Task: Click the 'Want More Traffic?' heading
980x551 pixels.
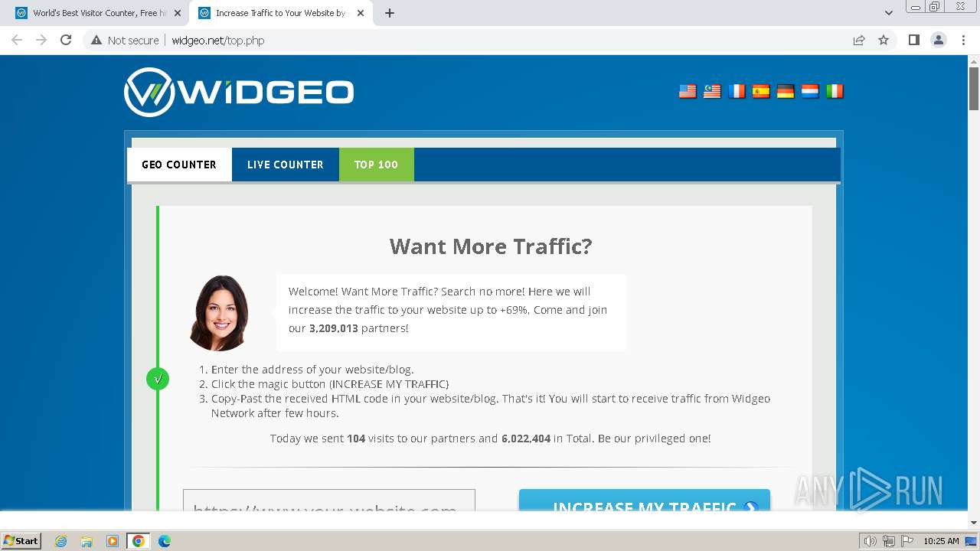Action: (x=491, y=246)
